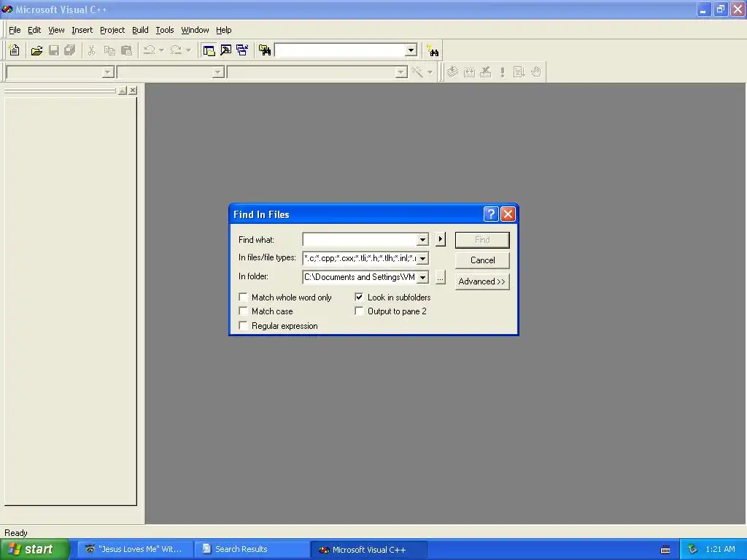Open the Project menu
The width and height of the screenshot is (747, 560).
pyautogui.click(x=112, y=30)
